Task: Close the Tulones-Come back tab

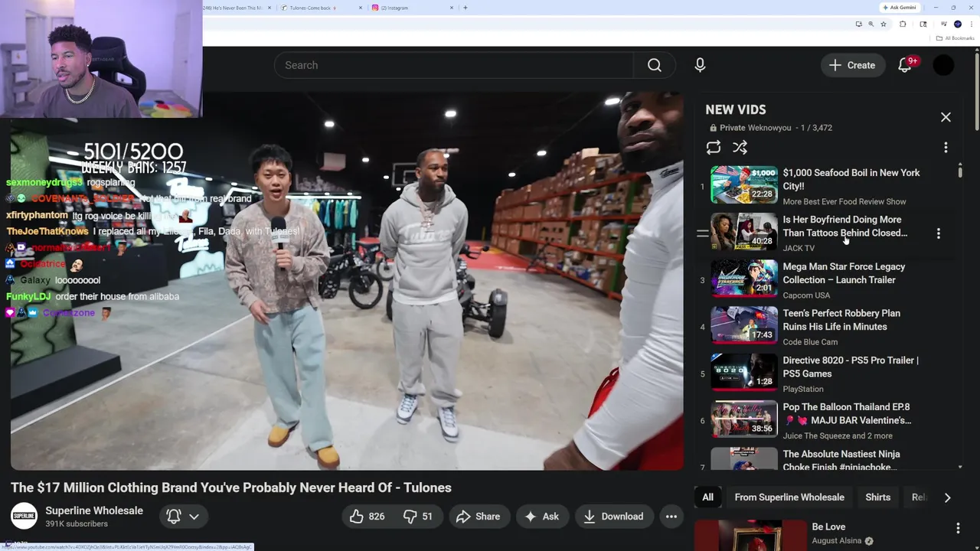Action: [x=361, y=8]
